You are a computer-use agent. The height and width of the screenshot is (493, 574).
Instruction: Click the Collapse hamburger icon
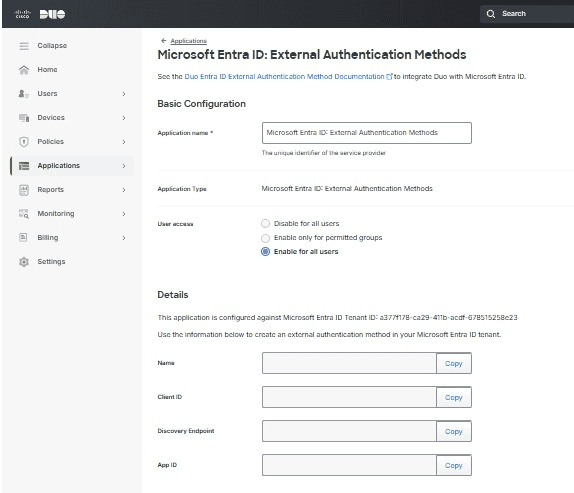click(24, 46)
